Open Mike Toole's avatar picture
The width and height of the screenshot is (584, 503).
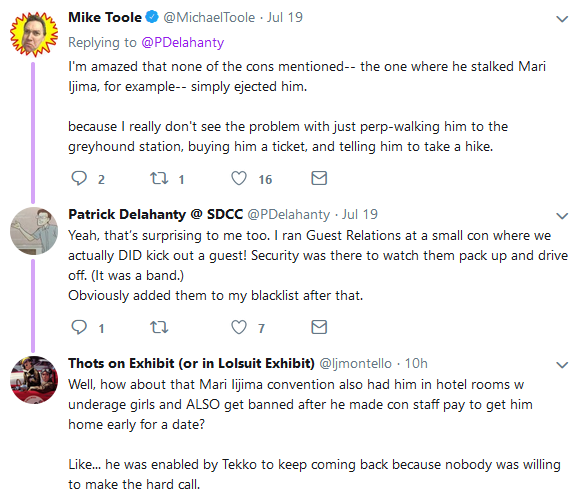tap(34, 34)
